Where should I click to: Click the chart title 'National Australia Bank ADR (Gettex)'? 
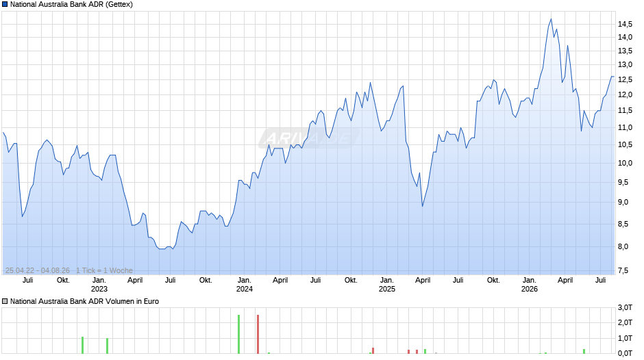coord(71,5)
